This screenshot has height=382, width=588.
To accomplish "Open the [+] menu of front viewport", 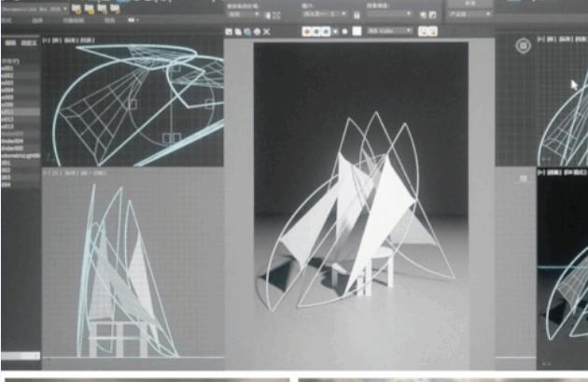I will [x=47, y=173].
